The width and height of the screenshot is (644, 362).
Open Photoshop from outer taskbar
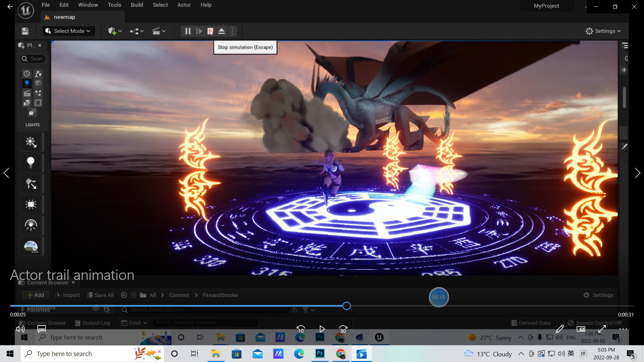320,354
